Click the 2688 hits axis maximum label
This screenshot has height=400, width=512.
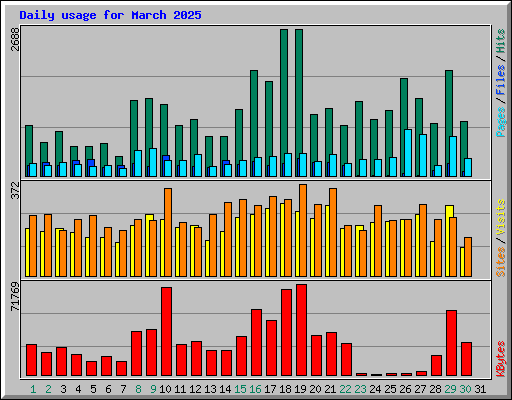tap(15, 40)
